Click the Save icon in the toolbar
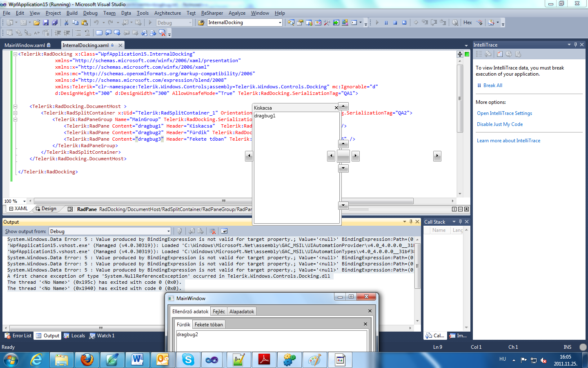The image size is (588, 368). pos(46,23)
